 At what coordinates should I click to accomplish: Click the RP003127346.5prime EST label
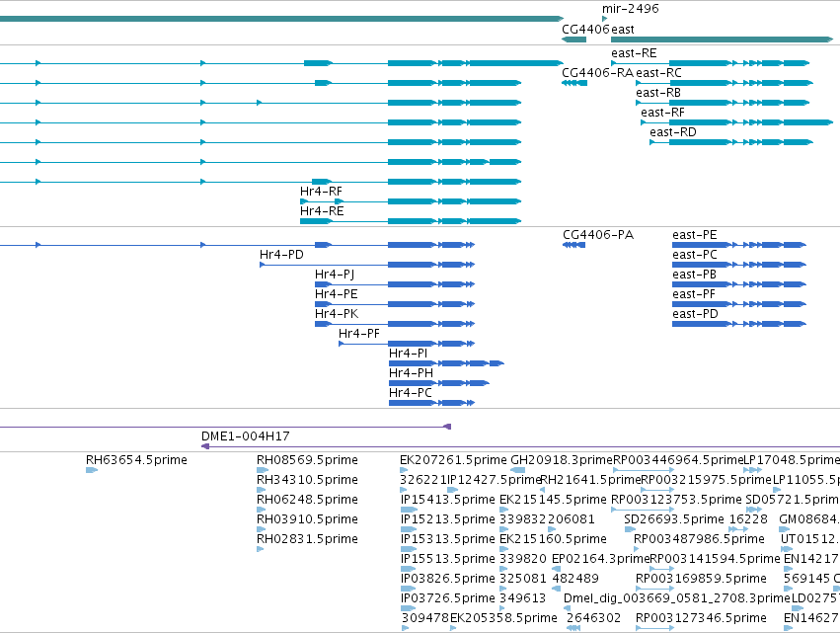pos(701,618)
